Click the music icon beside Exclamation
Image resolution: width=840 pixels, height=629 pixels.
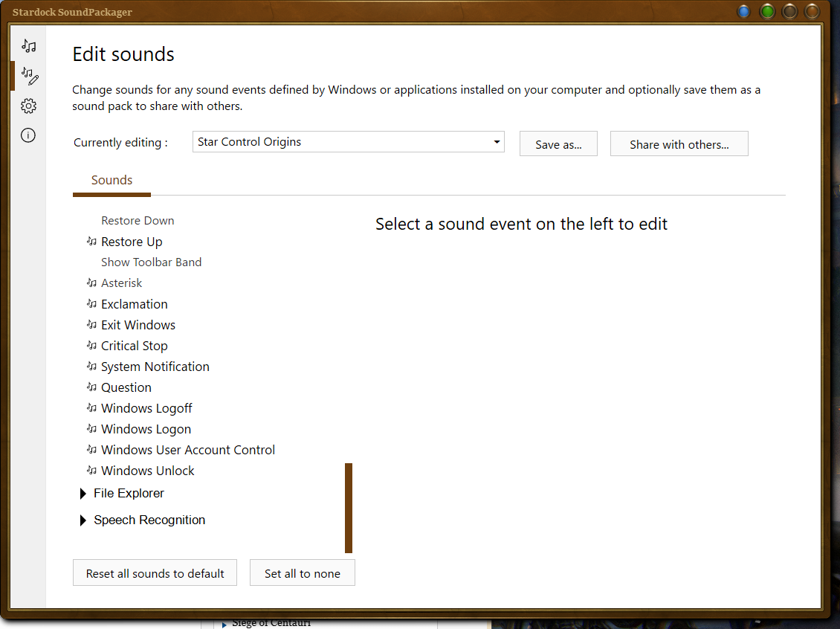tap(91, 304)
